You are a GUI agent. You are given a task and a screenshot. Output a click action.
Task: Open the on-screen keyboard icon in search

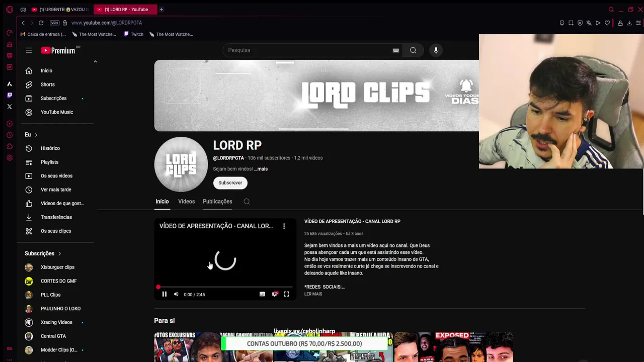(x=396, y=50)
